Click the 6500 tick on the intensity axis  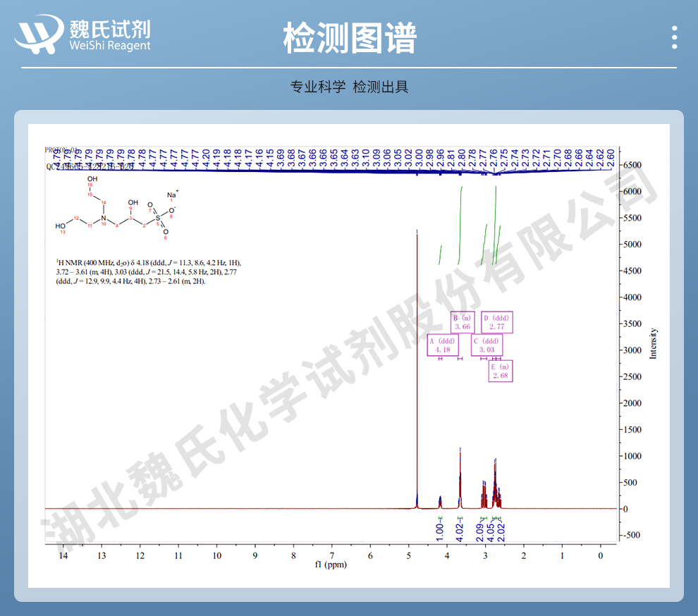(631, 165)
